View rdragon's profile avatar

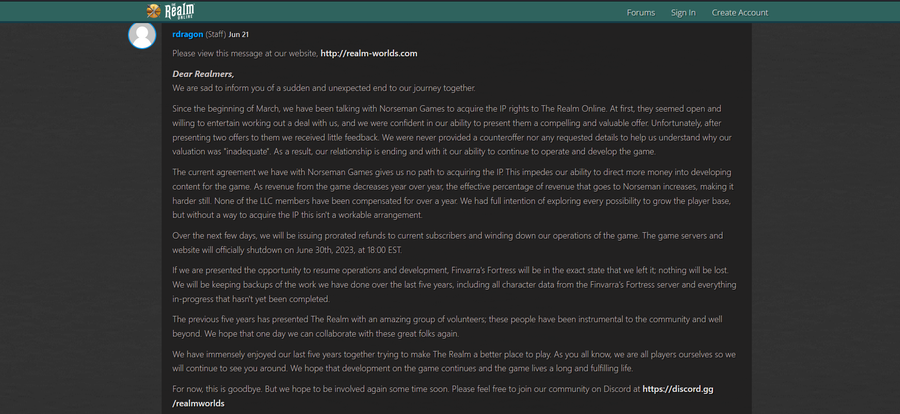pos(142,35)
